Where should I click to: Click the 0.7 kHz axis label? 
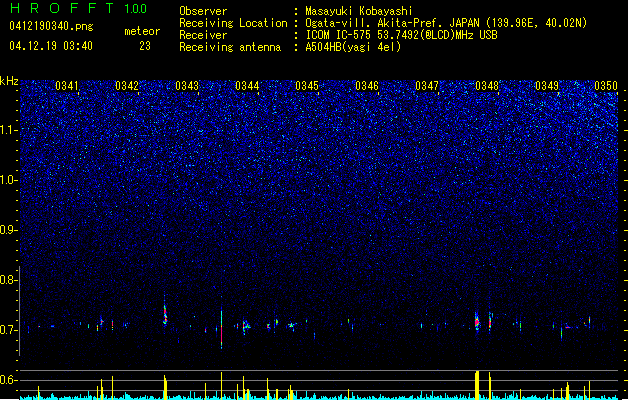click(8, 330)
